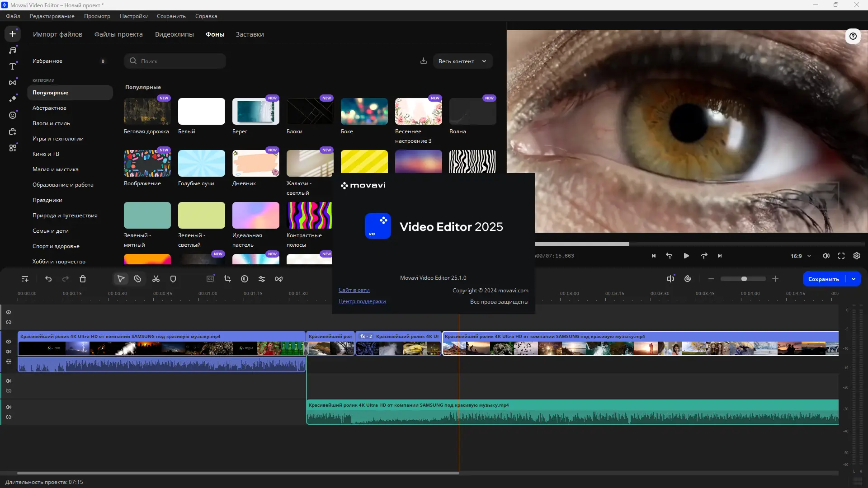The width and height of the screenshot is (868, 488).
Task: Click the clip properties sliders icon
Action: point(262,279)
